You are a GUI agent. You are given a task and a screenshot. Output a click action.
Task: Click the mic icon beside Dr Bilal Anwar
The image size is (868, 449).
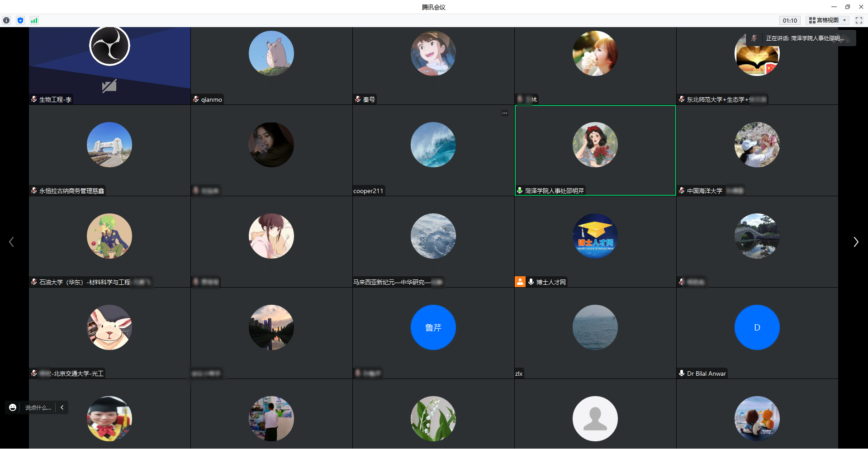coord(682,373)
